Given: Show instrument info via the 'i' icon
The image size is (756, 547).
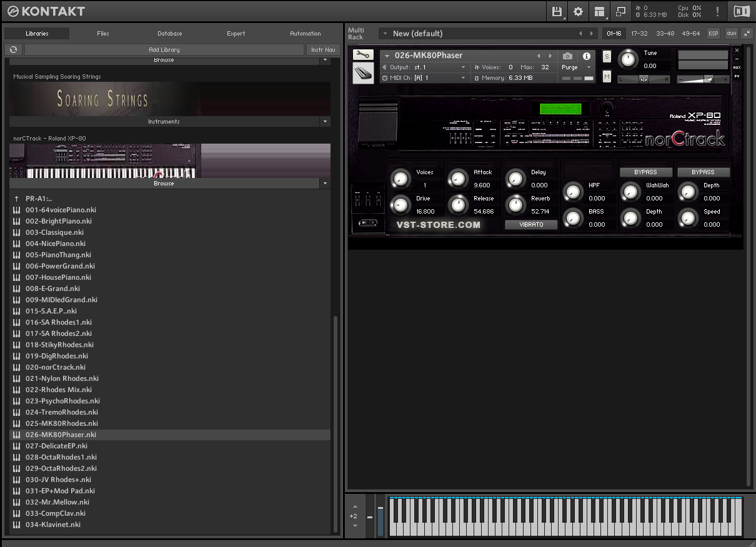Looking at the screenshot, I should [586, 56].
